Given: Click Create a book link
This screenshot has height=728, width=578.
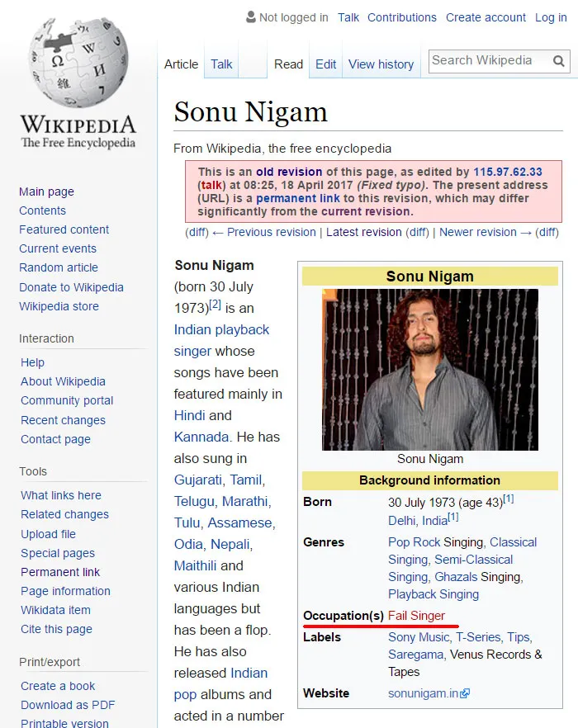Looking at the screenshot, I should [58, 686].
